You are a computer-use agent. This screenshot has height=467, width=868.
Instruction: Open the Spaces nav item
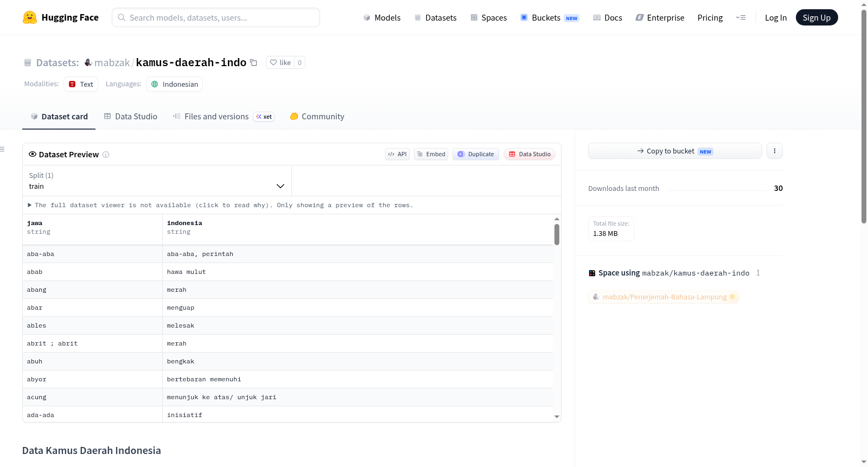pos(488,17)
